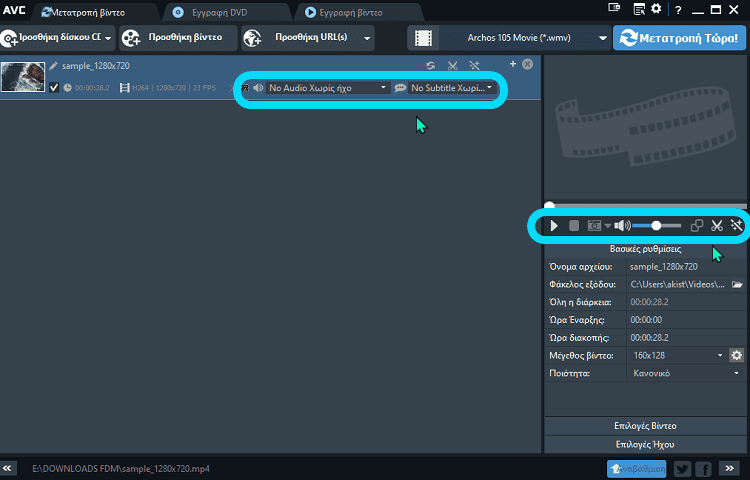Collapse the left panel with double arrow
Image resolution: width=750 pixels, height=480 pixels.
(9, 468)
